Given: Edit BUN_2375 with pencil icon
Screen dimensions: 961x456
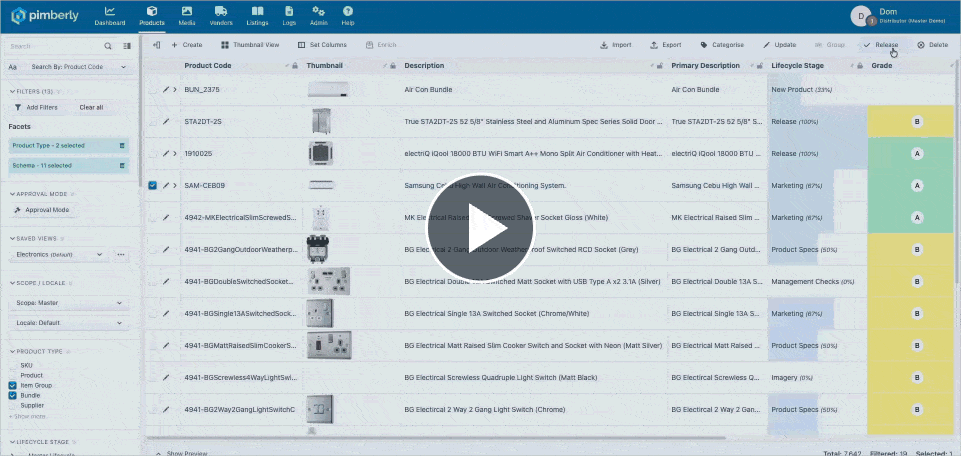Looking at the screenshot, I should 165,89.
